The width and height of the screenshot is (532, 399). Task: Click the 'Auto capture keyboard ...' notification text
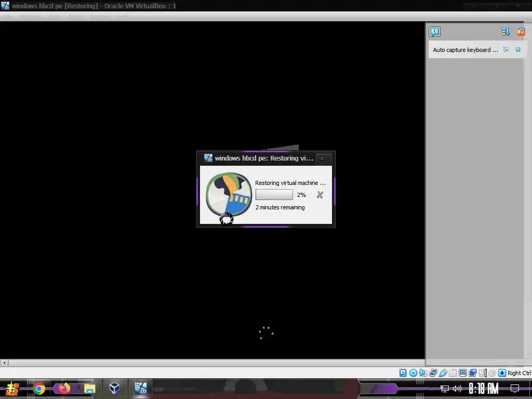coord(465,50)
